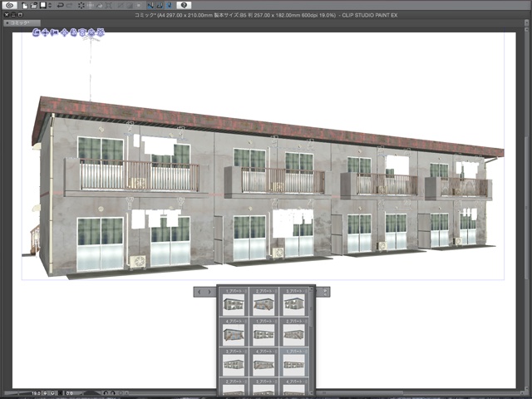The width and height of the screenshot is (532, 399).
Task: Click the first 3D camera rotate manipulator icon
Action: tap(37, 33)
